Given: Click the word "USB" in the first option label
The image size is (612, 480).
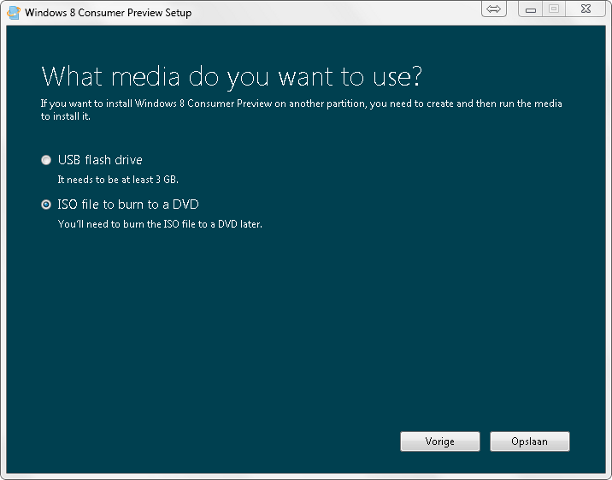Looking at the screenshot, I should 70,160.
